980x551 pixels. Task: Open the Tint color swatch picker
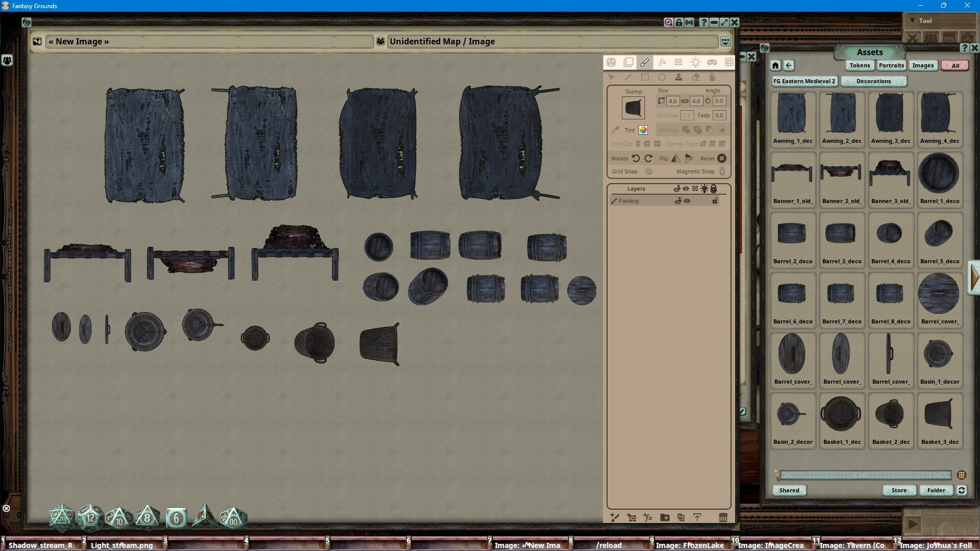[x=642, y=130]
